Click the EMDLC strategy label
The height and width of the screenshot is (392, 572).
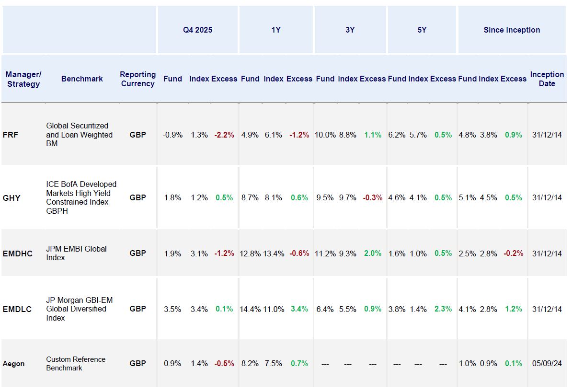pos(17,309)
